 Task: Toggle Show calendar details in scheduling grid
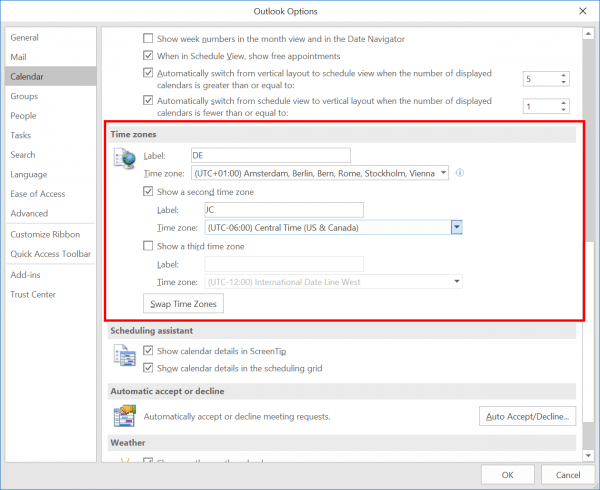point(148,368)
